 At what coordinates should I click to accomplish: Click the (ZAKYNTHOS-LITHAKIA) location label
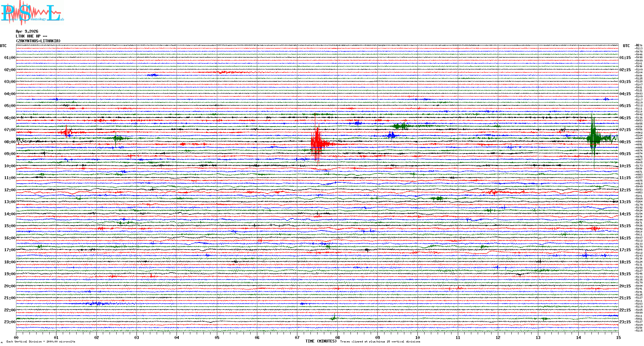click(38, 41)
